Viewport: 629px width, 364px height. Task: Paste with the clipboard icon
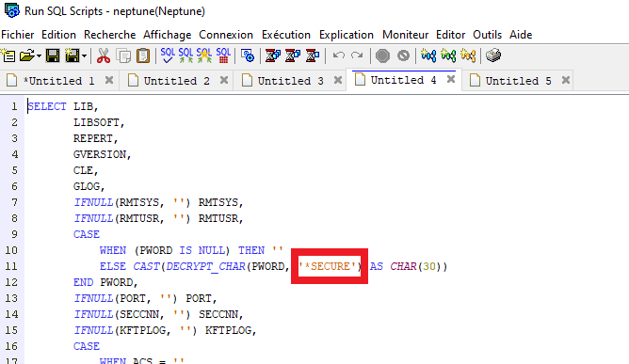pyautogui.click(x=143, y=55)
